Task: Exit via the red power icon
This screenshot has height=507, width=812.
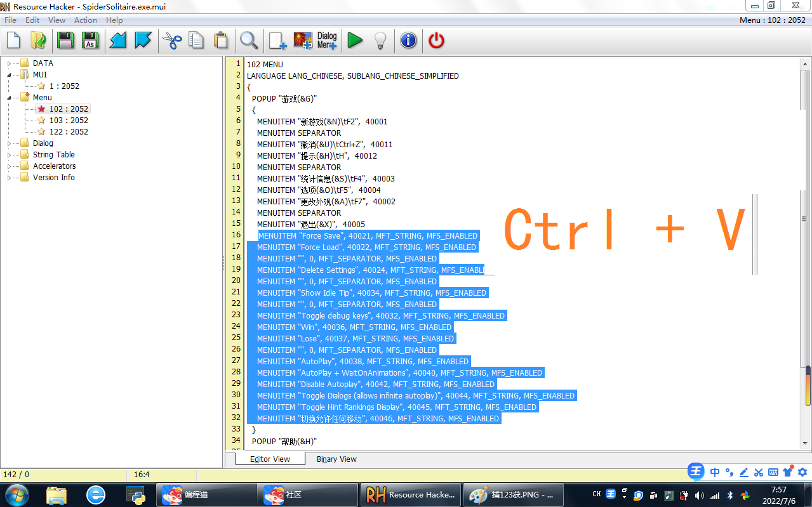Action: (x=437, y=41)
